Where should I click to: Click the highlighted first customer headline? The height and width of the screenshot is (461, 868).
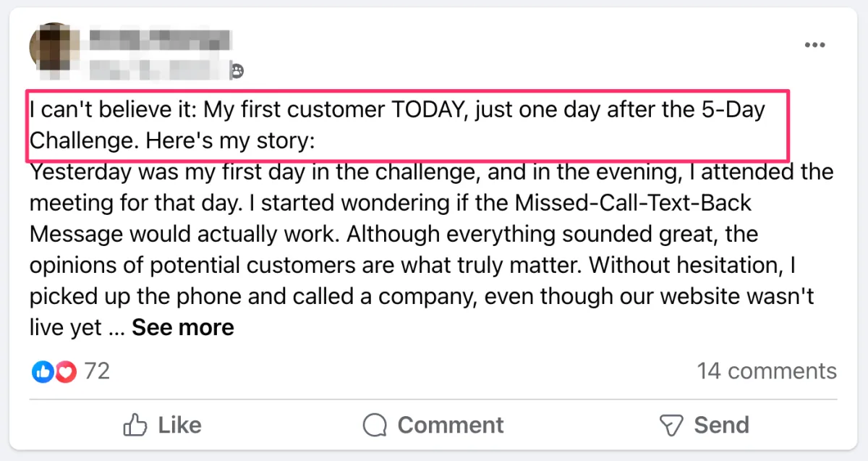pyautogui.click(x=398, y=124)
